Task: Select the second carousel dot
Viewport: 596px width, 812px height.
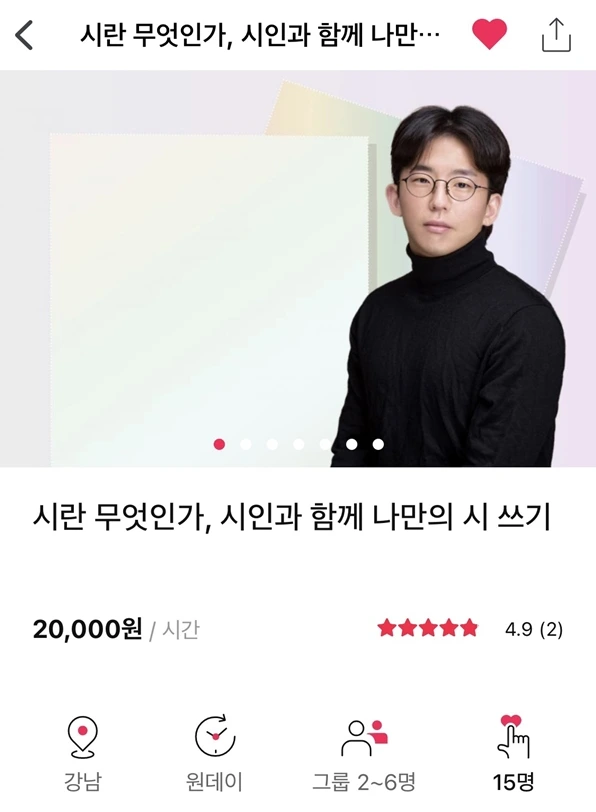Action: pos(246,444)
